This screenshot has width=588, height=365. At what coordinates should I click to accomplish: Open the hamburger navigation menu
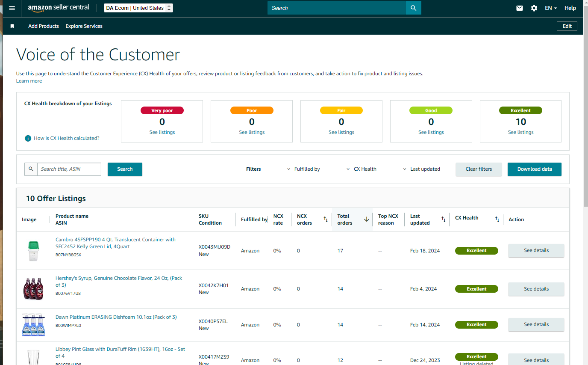click(x=12, y=8)
